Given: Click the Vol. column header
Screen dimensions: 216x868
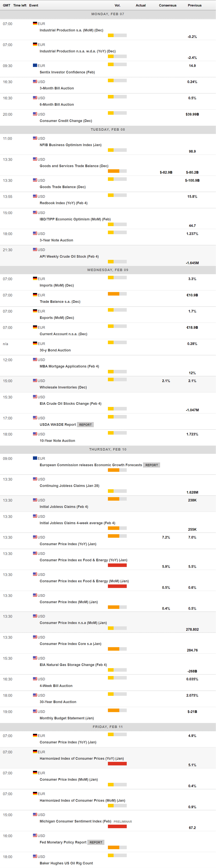Looking at the screenshot, I should pos(117,5).
